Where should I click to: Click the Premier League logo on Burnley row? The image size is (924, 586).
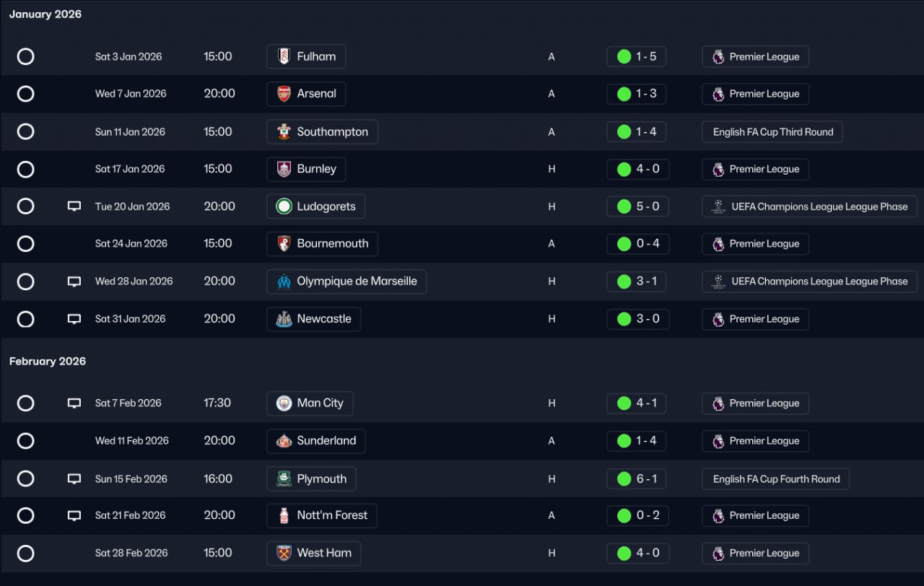(718, 170)
